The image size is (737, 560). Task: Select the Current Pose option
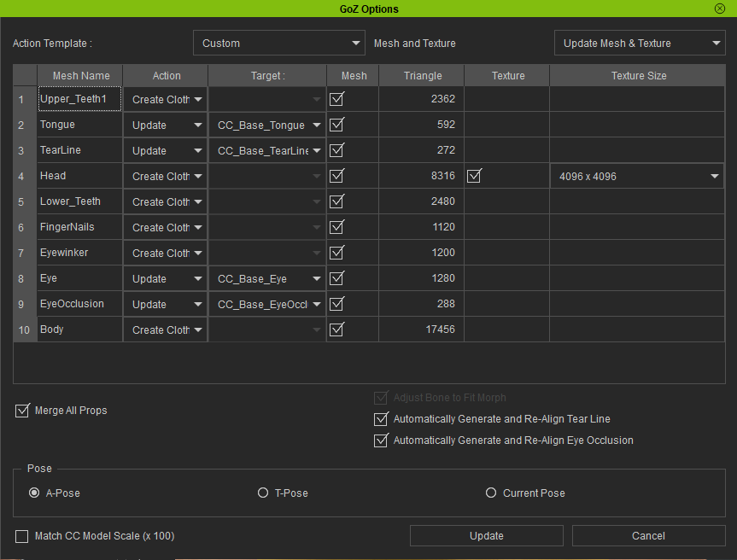(491, 493)
